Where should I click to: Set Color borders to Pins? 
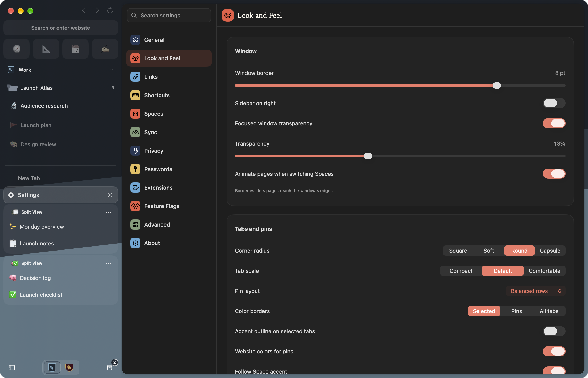tap(517, 311)
